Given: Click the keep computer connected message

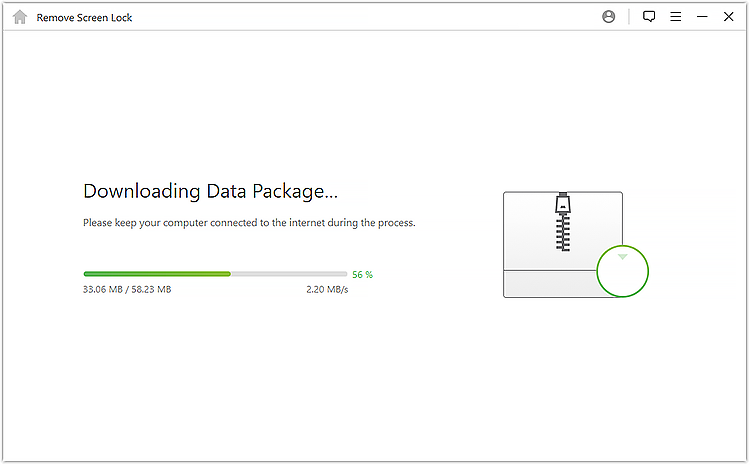Looking at the screenshot, I should point(249,223).
